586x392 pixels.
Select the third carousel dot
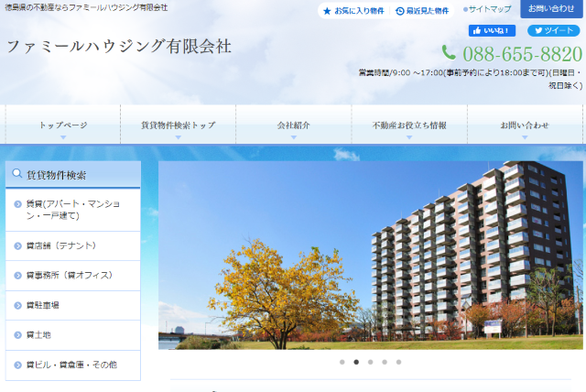point(370,362)
